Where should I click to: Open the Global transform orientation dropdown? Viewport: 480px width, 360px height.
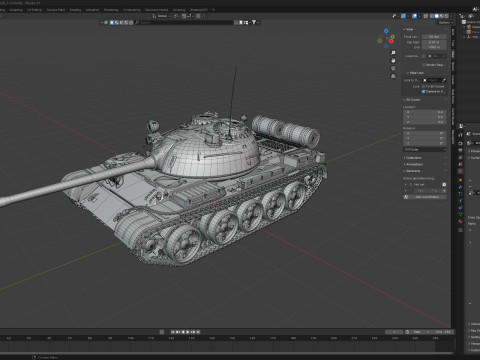pos(162,16)
